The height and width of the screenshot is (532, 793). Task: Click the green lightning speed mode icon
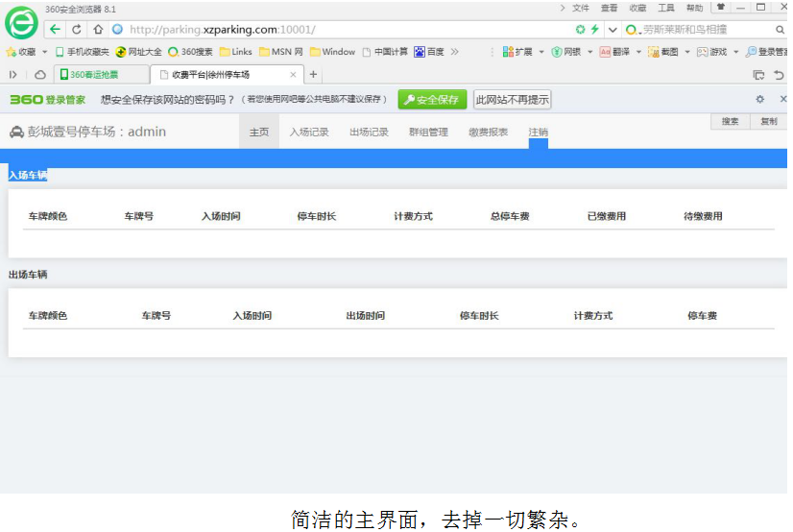[x=595, y=30]
